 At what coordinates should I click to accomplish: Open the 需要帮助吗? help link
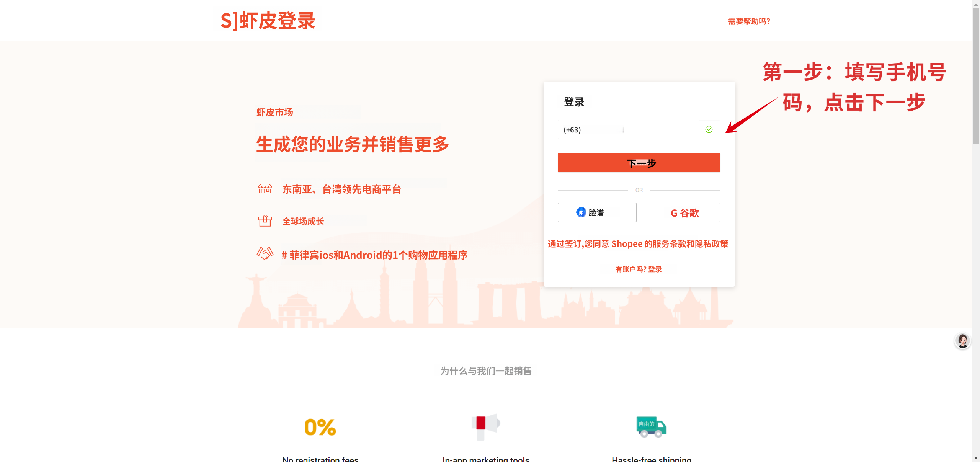click(749, 21)
